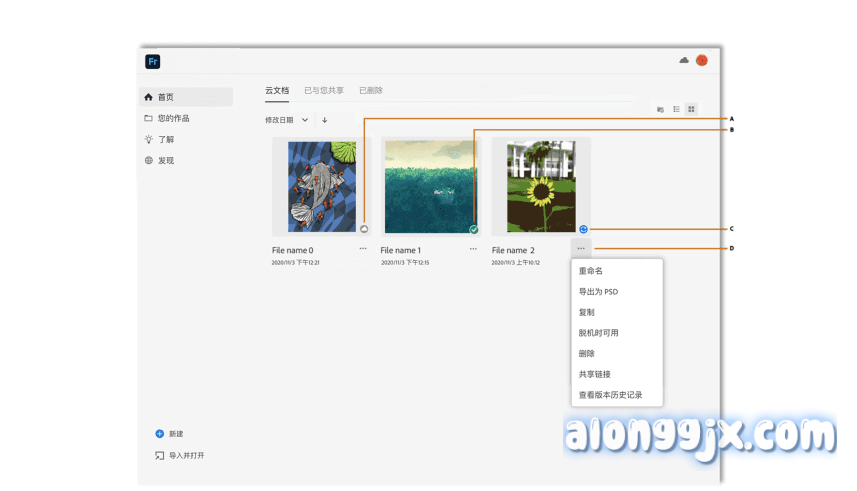Image resolution: width=857 pixels, height=491 pixels.
Task: Click the plus icon next to 新建
Action: point(159,434)
